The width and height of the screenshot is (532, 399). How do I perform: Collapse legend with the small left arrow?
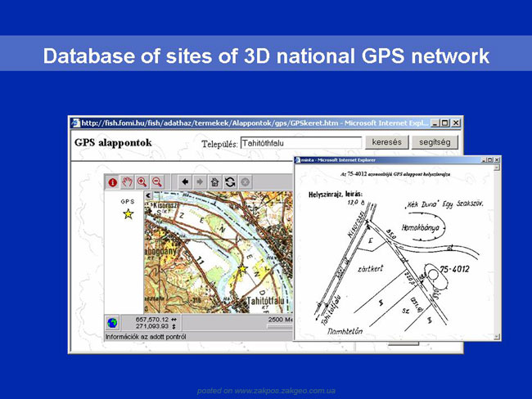(x=148, y=195)
